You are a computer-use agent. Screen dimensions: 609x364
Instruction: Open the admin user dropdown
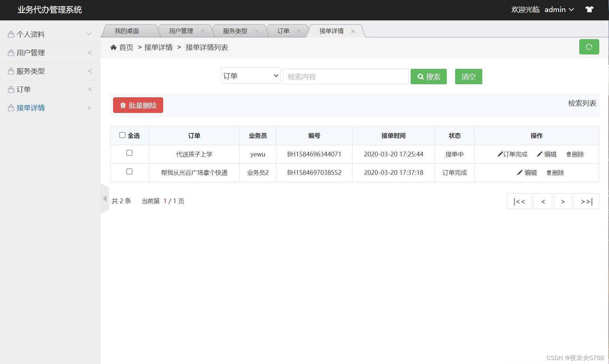(559, 9)
